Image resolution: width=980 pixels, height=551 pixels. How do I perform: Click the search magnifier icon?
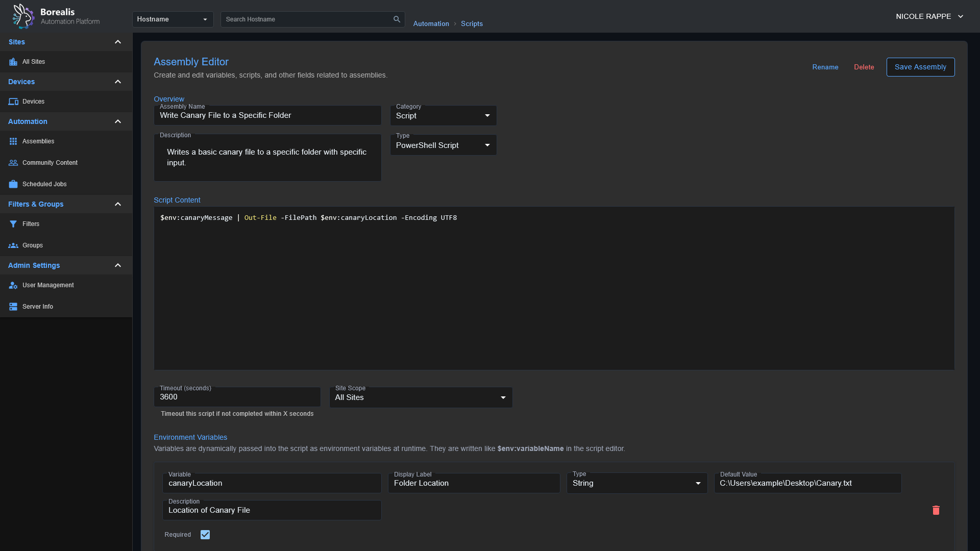[397, 19]
